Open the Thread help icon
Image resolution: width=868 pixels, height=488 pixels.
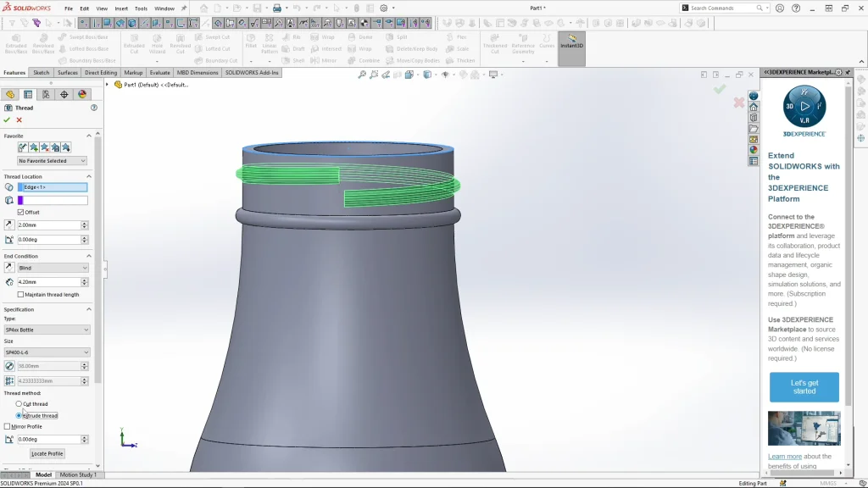(94, 108)
